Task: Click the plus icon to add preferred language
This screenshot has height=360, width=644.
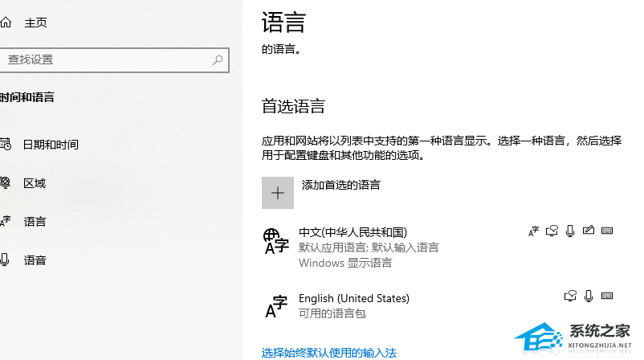Action: [278, 193]
